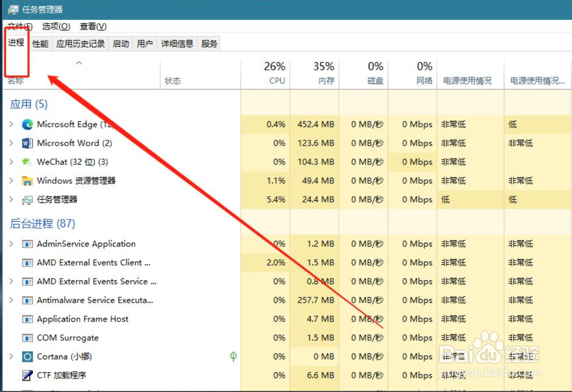Sort by 电源使用情况 column header
Screen dimensions: 572x392
tap(470, 74)
